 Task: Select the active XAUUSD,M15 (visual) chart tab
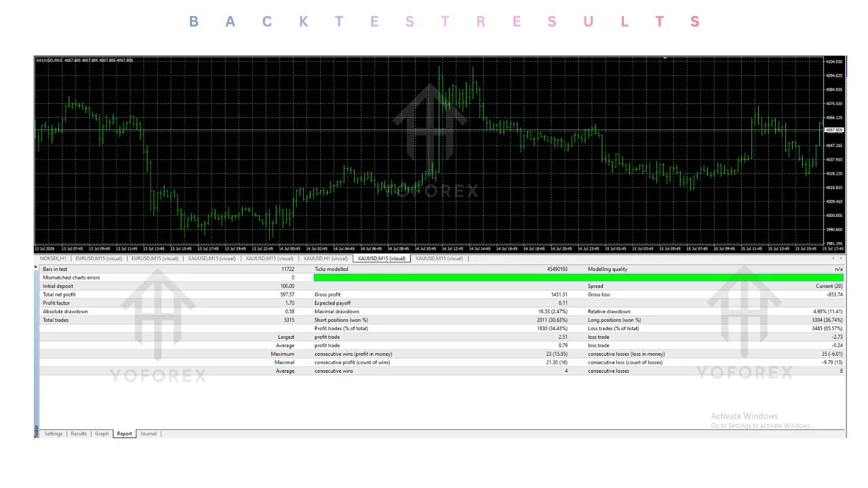pyautogui.click(x=382, y=258)
